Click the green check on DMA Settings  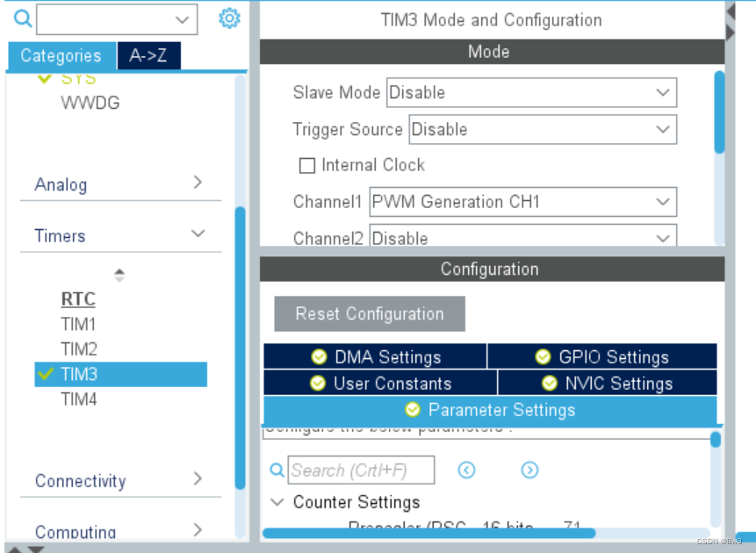pos(319,356)
